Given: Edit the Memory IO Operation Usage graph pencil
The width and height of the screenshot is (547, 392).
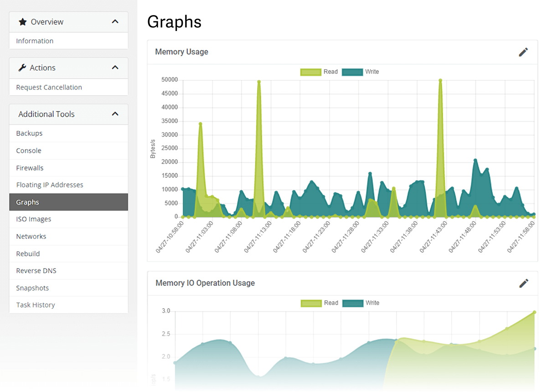Looking at the screenshot, I should pos(524,283).
